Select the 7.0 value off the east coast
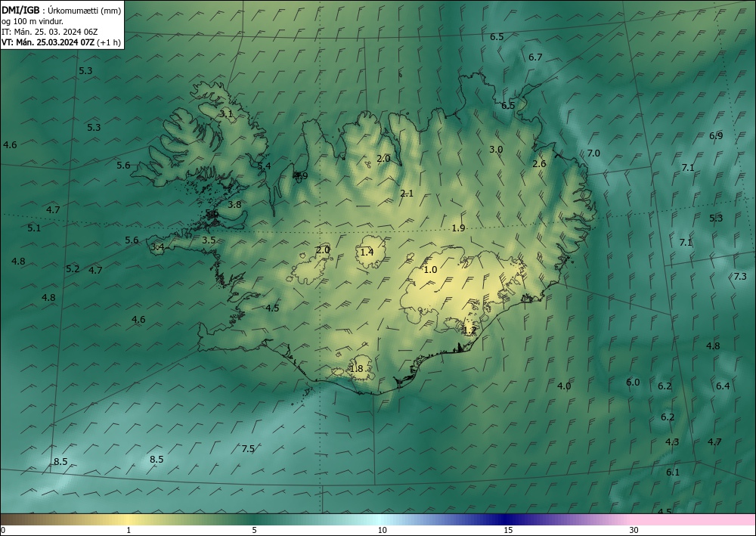 point(593,153)
